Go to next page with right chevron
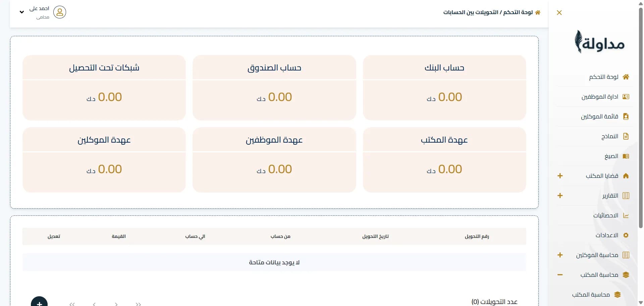644x306 pixels. pos(116,304)
